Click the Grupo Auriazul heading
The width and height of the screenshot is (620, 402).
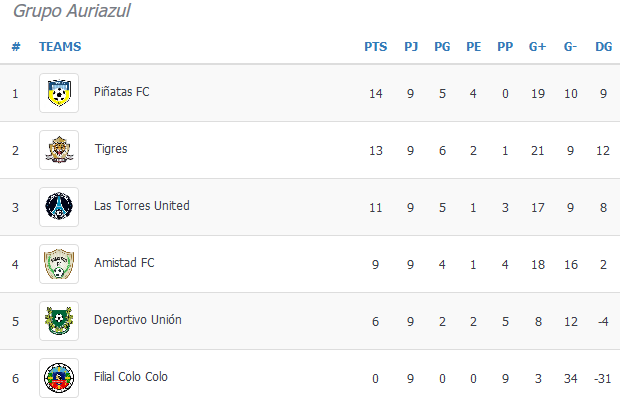tap(72, 11)
